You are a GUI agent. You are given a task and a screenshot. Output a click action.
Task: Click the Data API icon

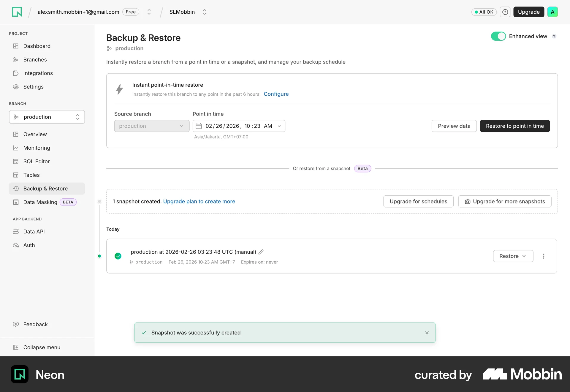coord(16,232)
